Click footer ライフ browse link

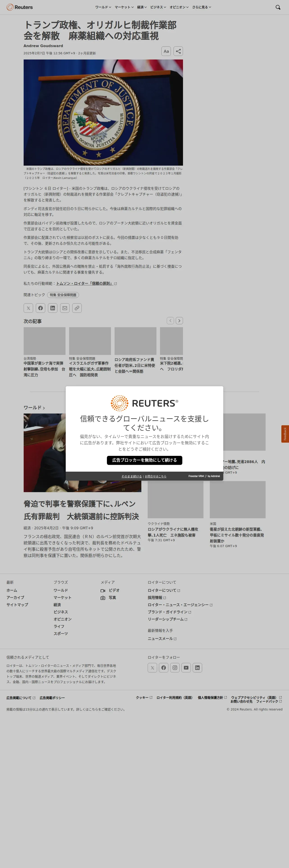59,626
